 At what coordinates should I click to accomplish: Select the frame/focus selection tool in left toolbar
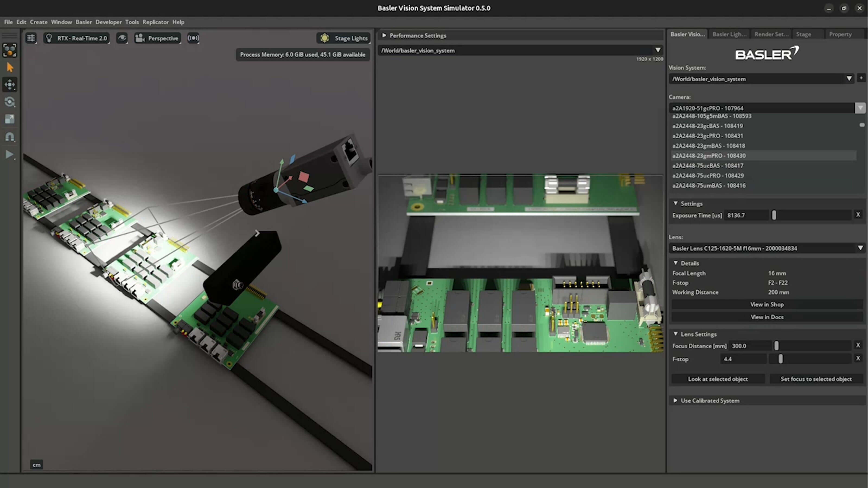tap(10, 50)
